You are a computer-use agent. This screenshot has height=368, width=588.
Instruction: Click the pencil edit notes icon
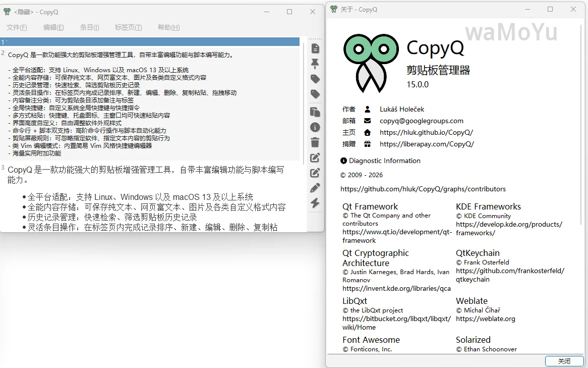(x=315, y=188)
